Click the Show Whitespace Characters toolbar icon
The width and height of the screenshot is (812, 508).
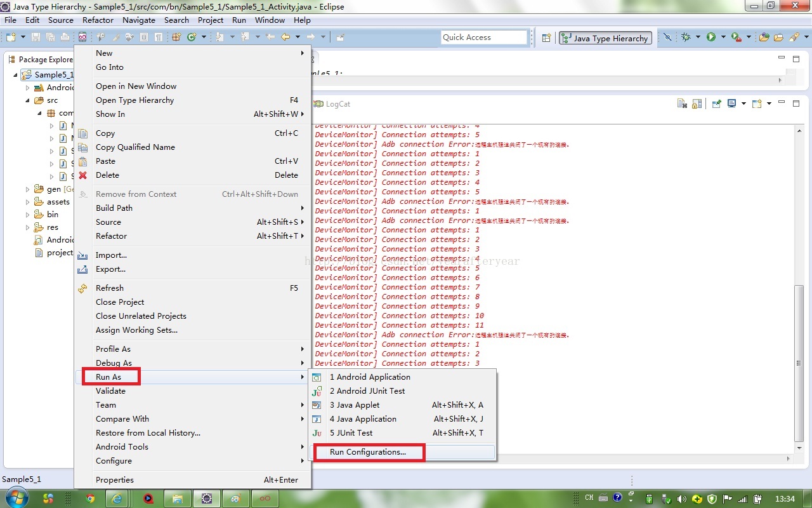(x=159, y=37)
